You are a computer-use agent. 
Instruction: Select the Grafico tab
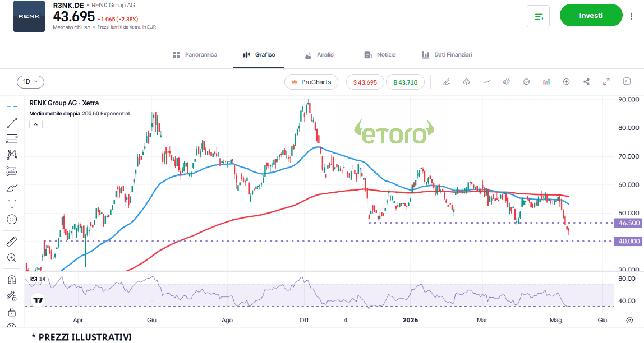[x=259, y=54]
